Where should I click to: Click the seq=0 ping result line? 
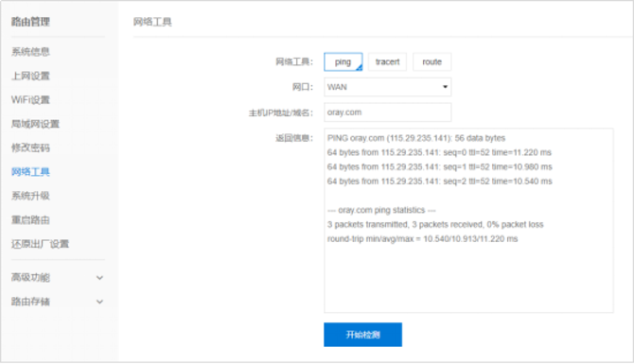coord(439,153)
